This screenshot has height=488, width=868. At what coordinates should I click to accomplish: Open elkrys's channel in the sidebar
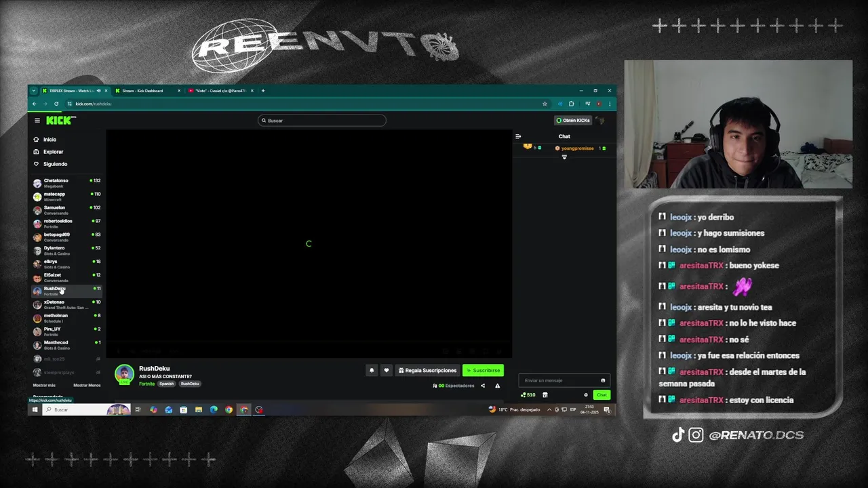click(x=66, y=264)
